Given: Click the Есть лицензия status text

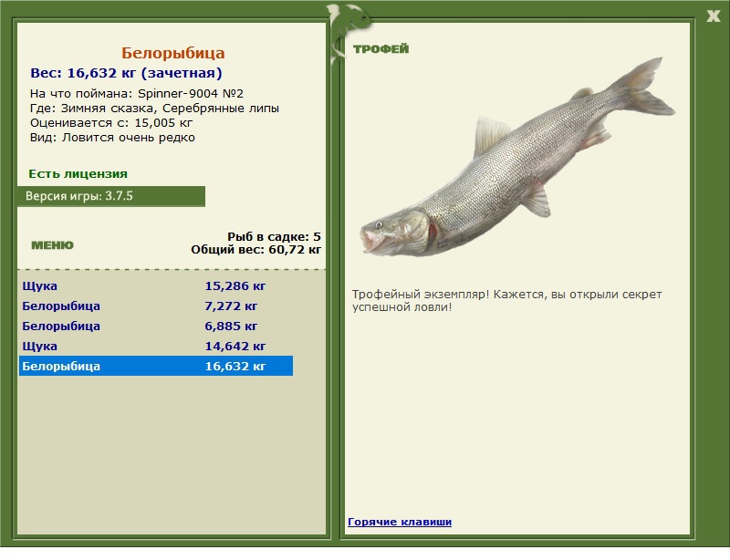Looking at the screenshot, I should click(78, 173).
